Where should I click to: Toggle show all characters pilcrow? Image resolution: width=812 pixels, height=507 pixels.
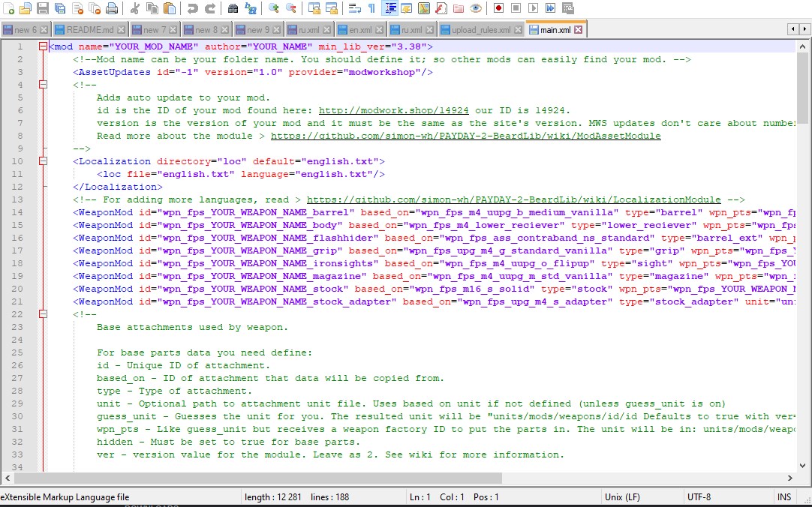tap(371, 8)
